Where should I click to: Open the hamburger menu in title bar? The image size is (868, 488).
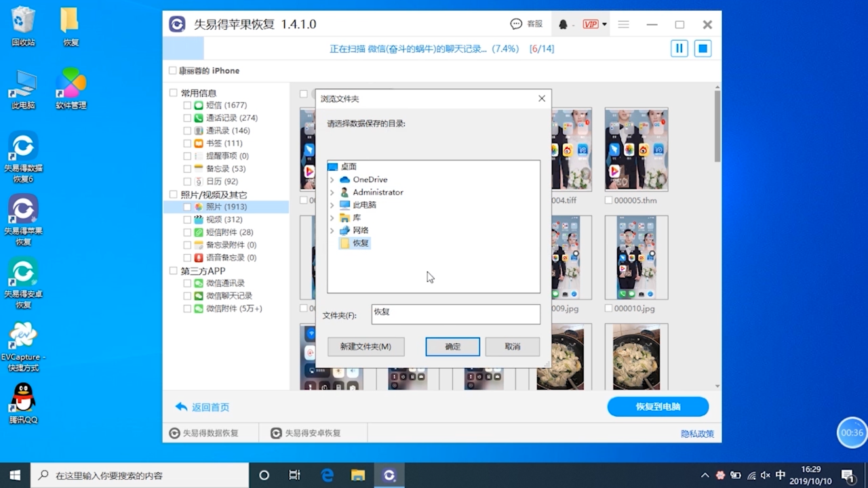tap(623, 24)
